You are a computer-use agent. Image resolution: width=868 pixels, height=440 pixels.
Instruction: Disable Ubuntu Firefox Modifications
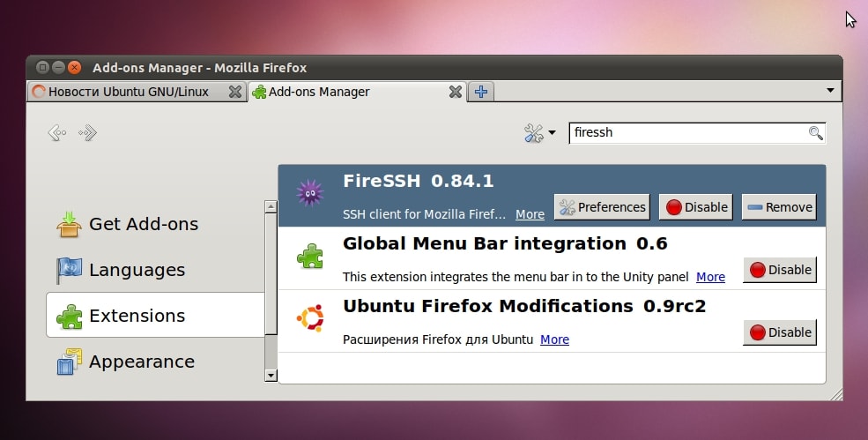[779, 332]
